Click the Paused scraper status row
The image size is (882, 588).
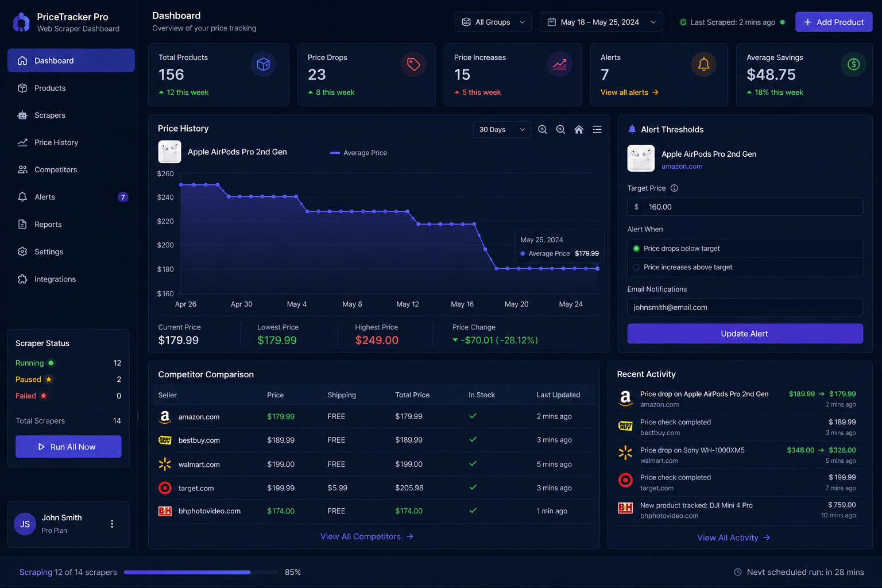68,380
